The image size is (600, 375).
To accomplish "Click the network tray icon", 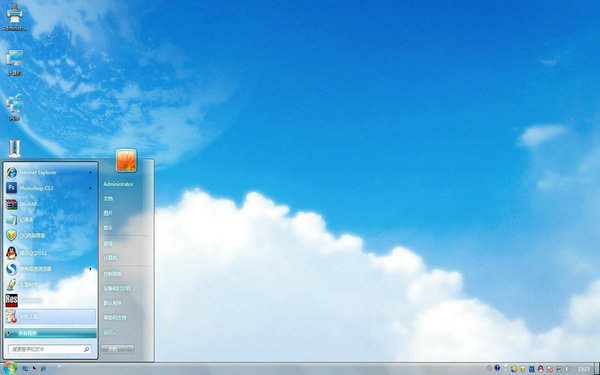I will 559,369.
